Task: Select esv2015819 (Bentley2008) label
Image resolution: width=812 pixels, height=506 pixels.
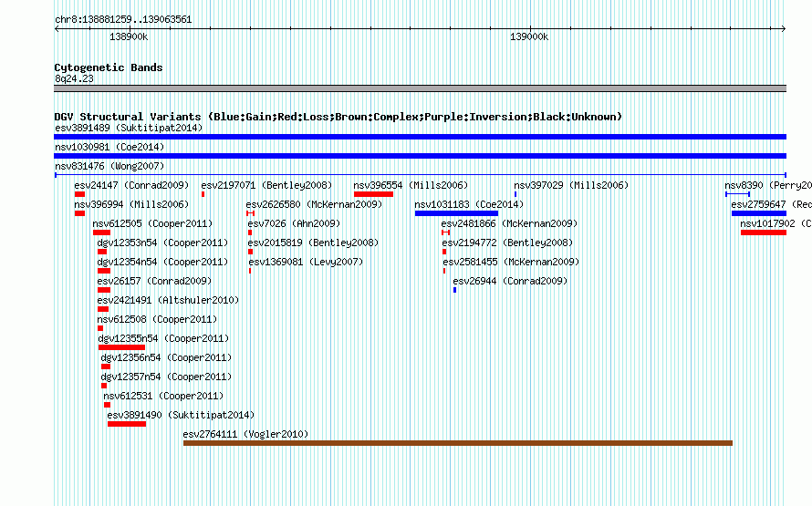Action: tap(313, 243)
